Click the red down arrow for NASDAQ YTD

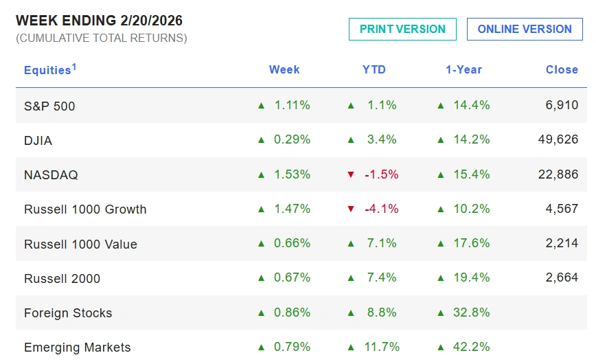point(351,175)
